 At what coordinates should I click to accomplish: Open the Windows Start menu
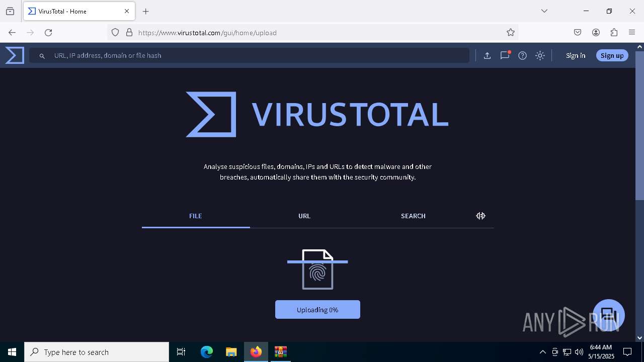(x=12, y=352)
